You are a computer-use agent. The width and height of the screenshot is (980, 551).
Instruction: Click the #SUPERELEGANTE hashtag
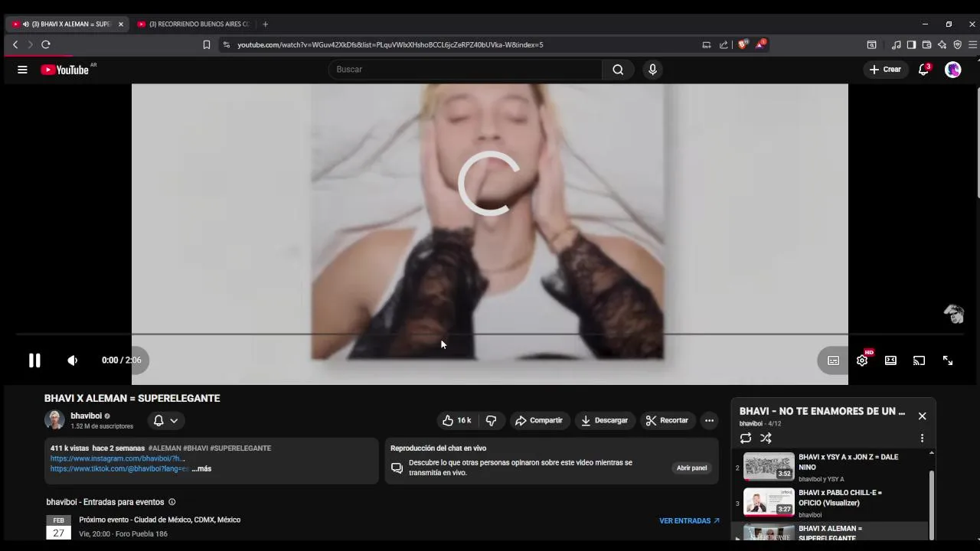240,448
